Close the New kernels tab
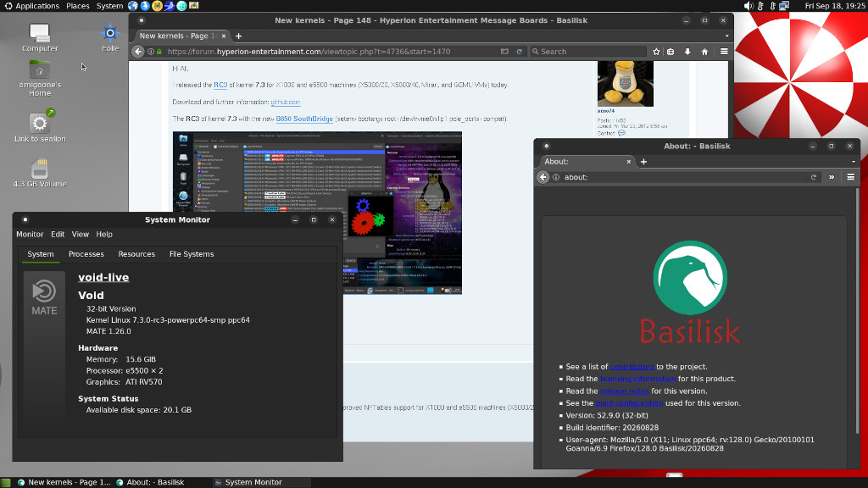868x488 pixels. pyautogui.click(x=224, y=36)
